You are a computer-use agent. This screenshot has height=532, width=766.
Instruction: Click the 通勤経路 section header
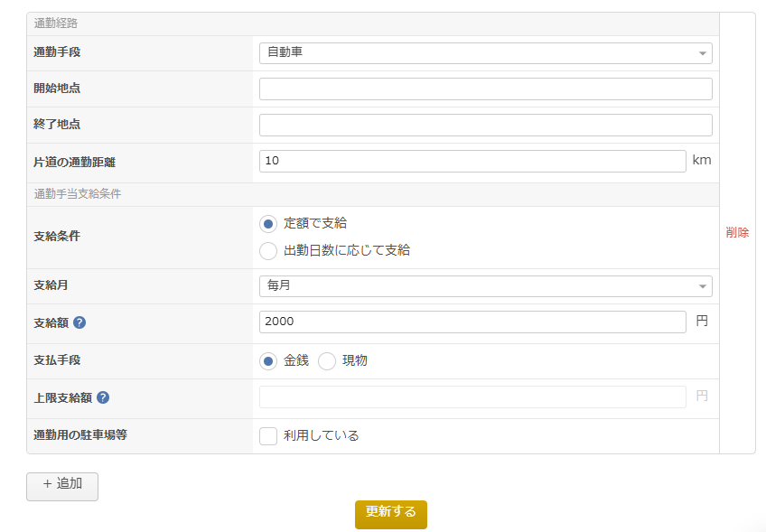[x=56, y=23]
